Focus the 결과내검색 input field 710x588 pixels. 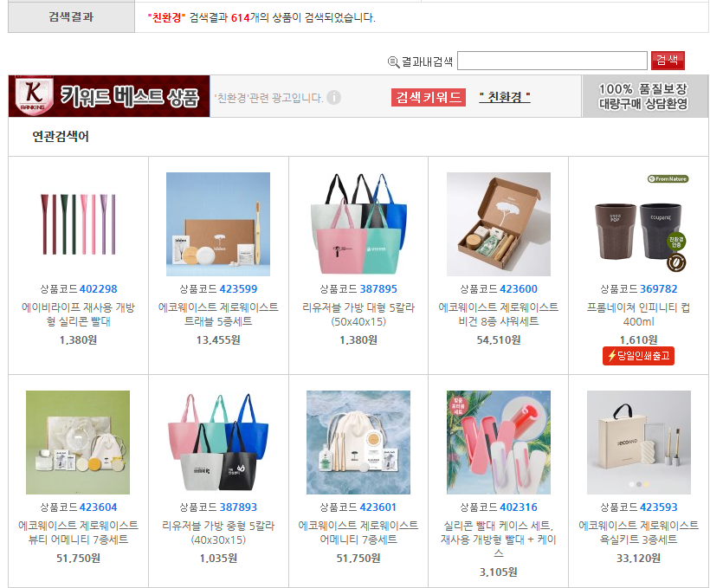point(552,61)
